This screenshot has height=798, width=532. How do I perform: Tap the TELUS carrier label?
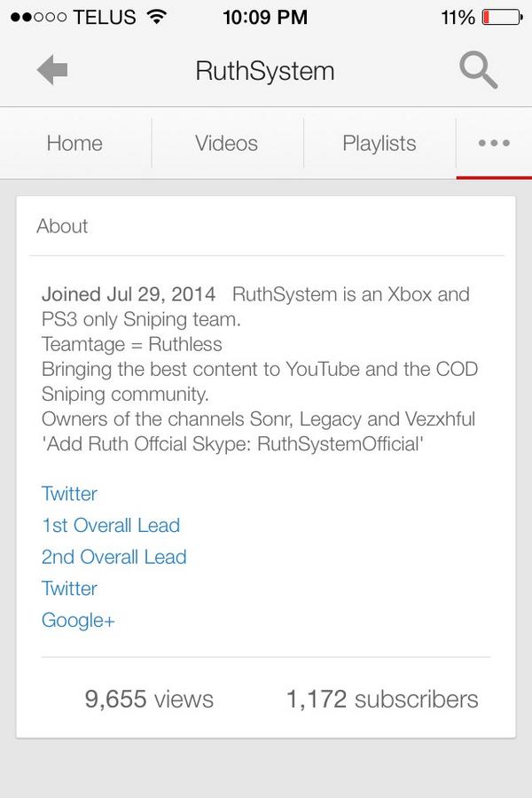tap(105, 18)
